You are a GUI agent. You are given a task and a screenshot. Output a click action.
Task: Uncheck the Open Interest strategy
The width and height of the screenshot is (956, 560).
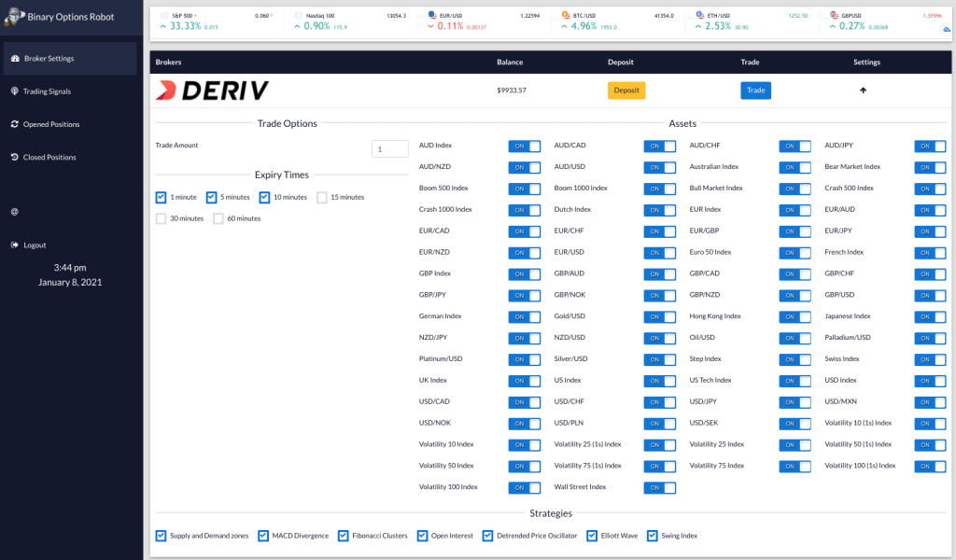coord(423,536)
